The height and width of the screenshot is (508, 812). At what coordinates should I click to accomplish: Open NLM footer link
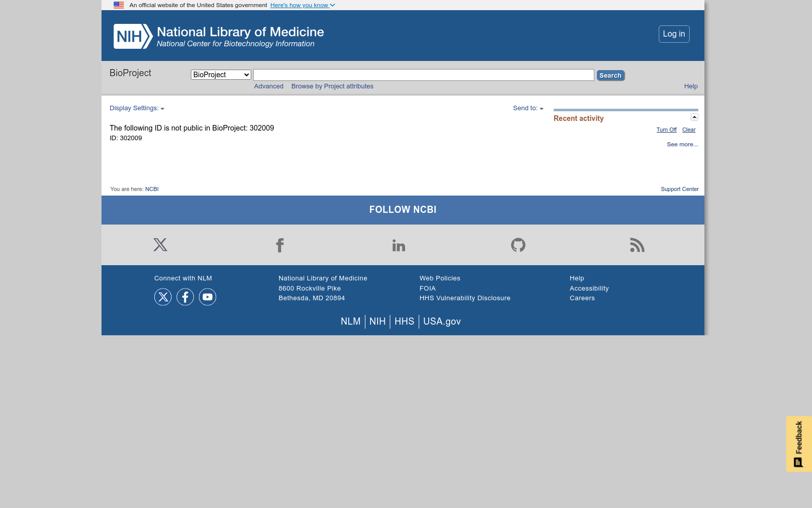click(351, 322)
